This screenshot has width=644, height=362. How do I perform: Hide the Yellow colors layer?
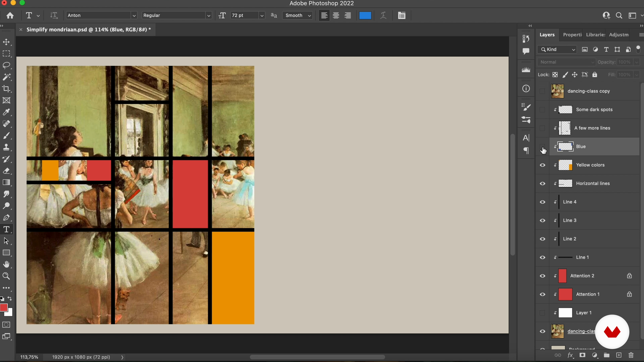[542, 165]
